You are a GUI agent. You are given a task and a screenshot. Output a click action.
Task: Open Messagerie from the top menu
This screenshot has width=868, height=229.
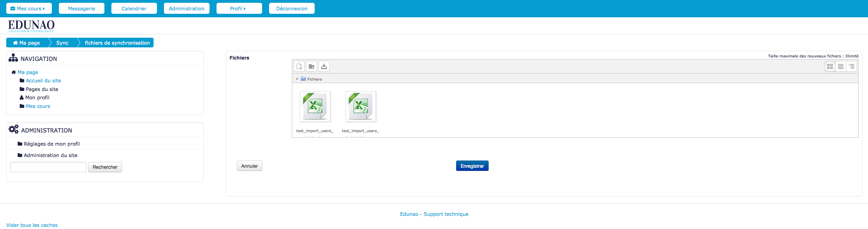pos(82,9)
